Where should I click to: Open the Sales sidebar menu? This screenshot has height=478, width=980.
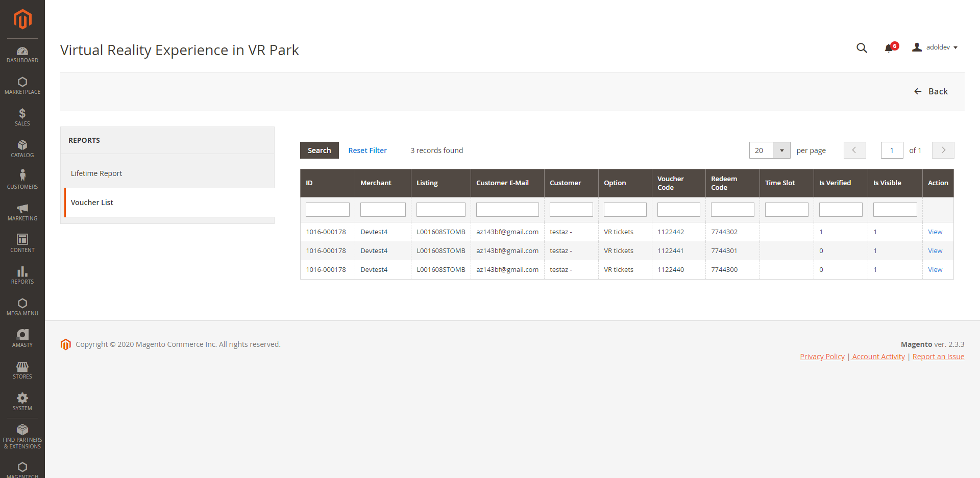[22, 118]
